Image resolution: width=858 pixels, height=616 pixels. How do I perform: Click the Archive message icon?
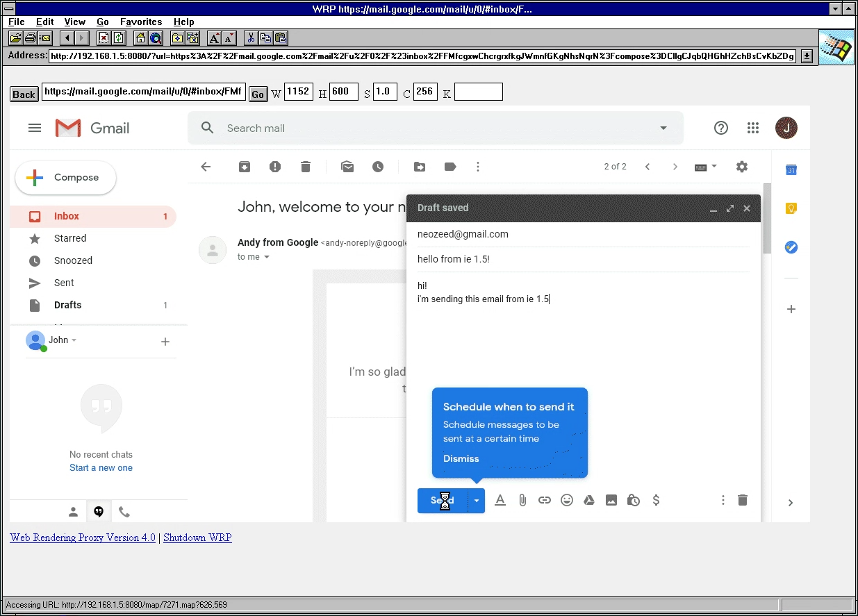click(245, 167)
